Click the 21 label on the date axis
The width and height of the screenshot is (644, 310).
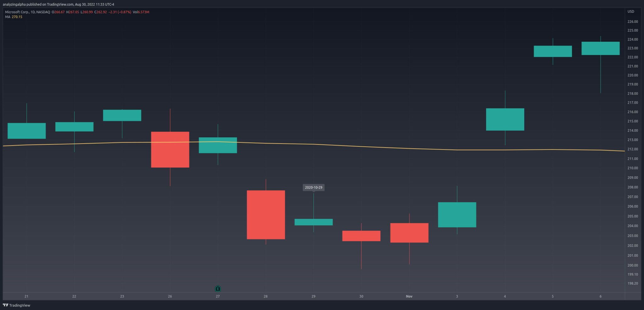pyautogui.click(x=26, y=296)
